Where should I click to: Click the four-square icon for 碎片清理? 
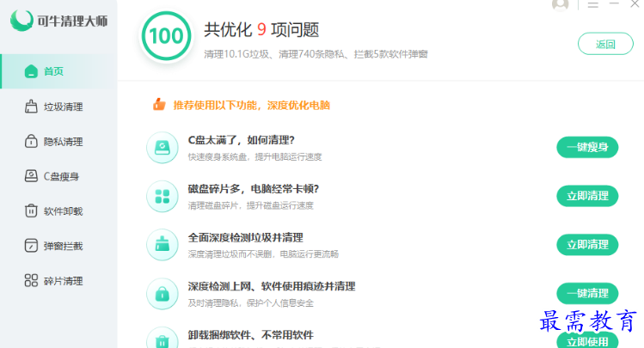tap(31, 281)
